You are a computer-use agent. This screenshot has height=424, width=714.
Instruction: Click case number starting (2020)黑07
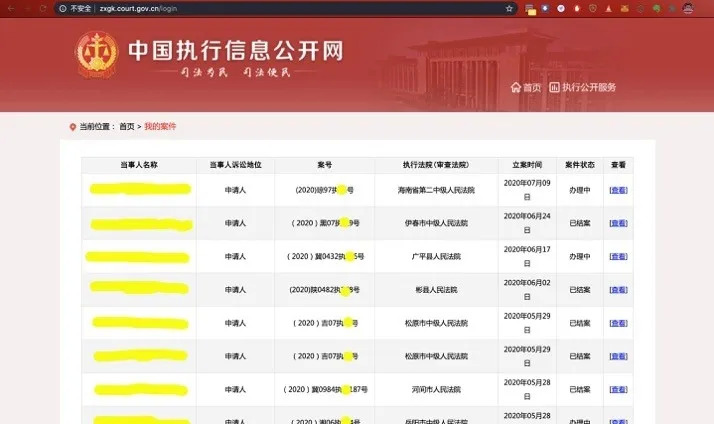325,223
